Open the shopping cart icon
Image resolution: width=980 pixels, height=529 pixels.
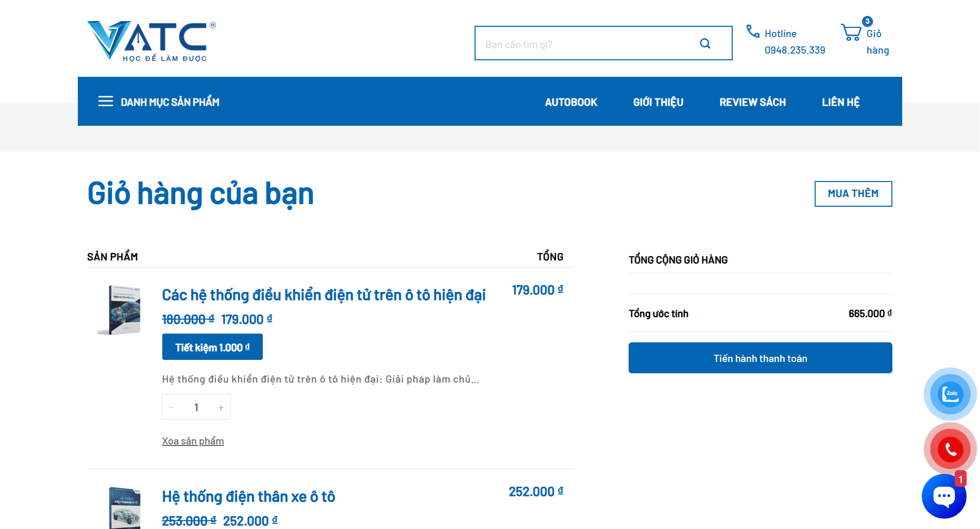pyautogui.click(x=851, y=32)
